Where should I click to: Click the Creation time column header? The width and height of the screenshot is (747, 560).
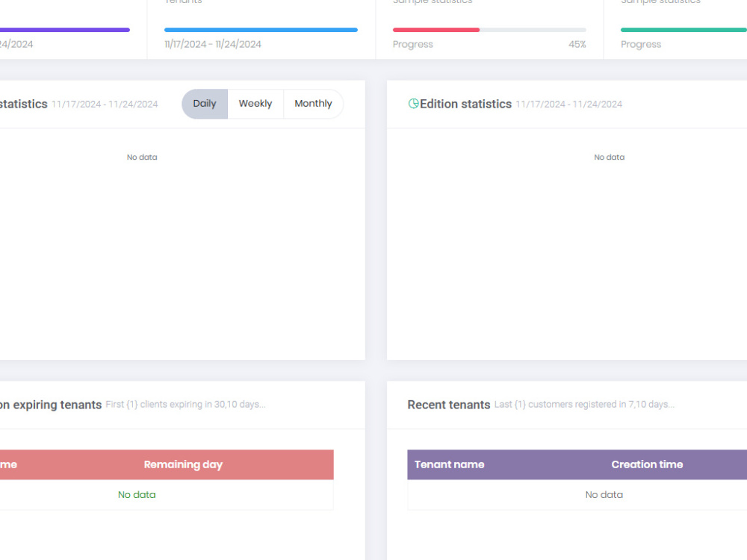click(647, 464)
